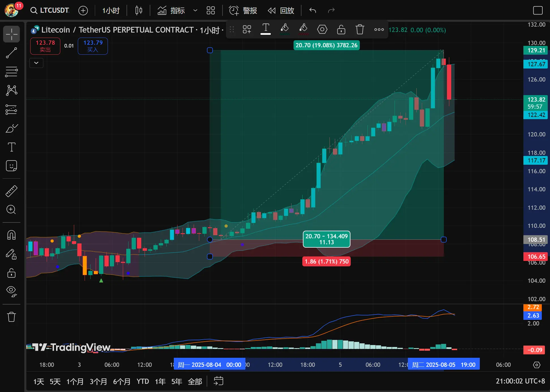Click the 123.78 卖出 sell button

[45, 46]
